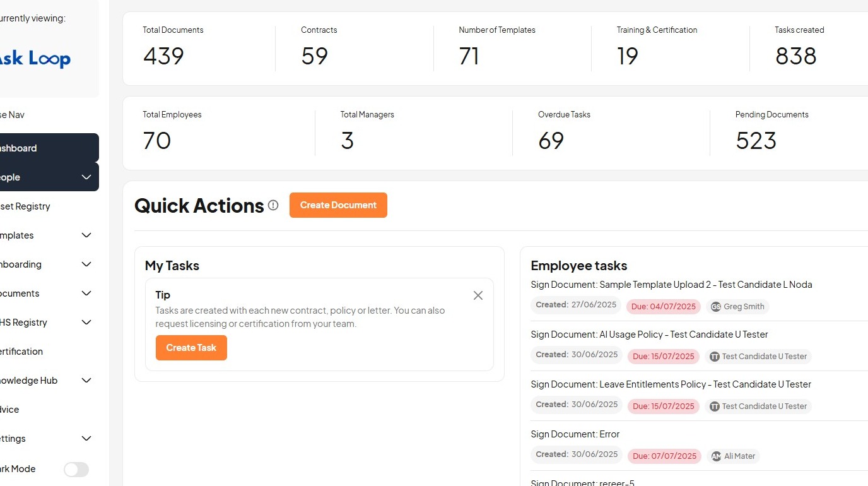Expand the Knowledge Hub submenu chevron
This screenshot has width=868, height=486.
[x=86, y=381]
